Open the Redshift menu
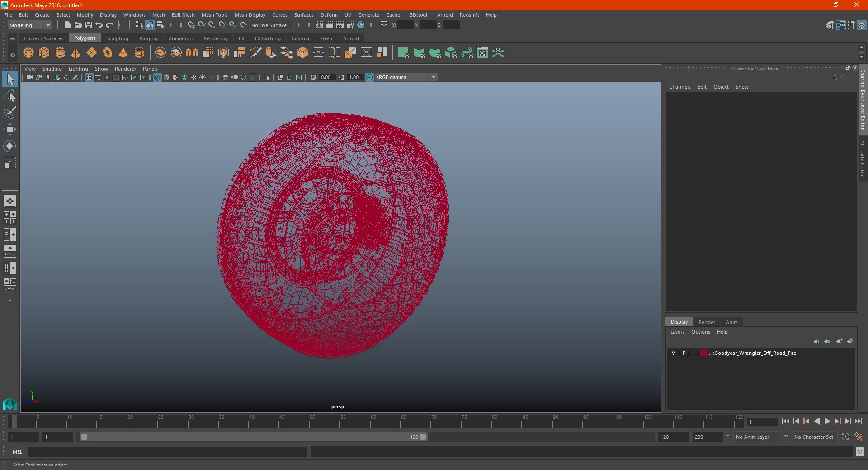This screenshot has height=470, width=868. (x=469, y=15)
